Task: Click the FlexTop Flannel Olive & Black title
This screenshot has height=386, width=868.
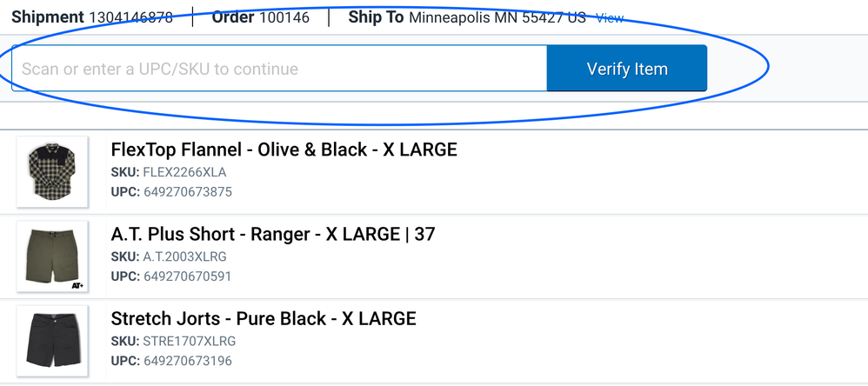Action: click(x=284, y=150)
